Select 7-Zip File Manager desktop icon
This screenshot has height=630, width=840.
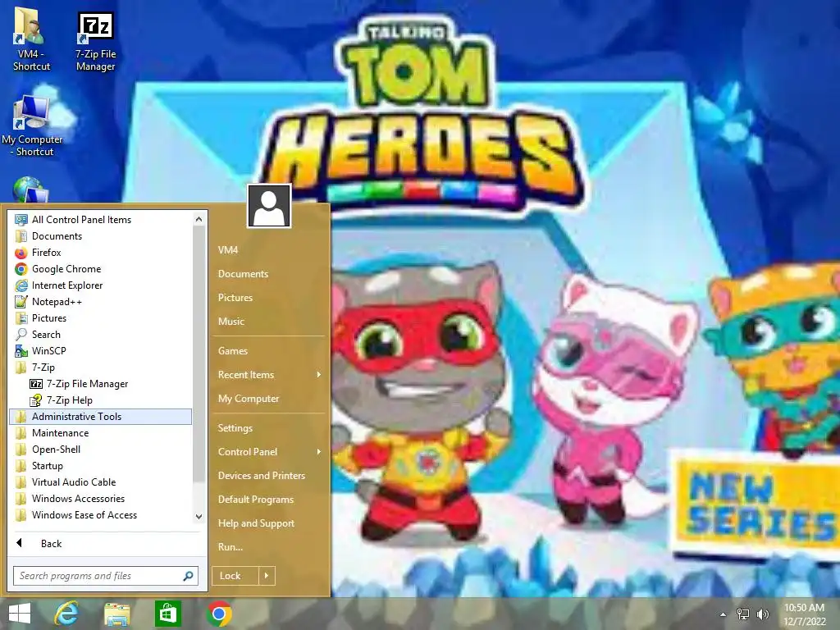tap(95, 42)
